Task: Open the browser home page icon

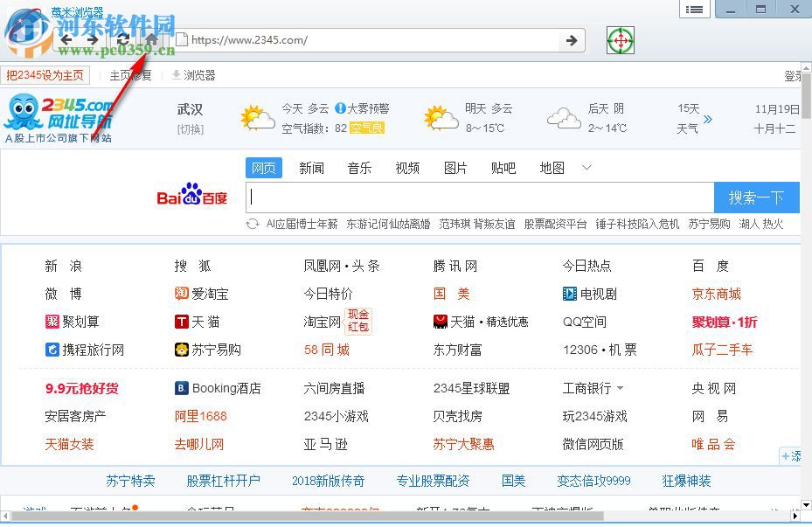Action: click(150, 40)
